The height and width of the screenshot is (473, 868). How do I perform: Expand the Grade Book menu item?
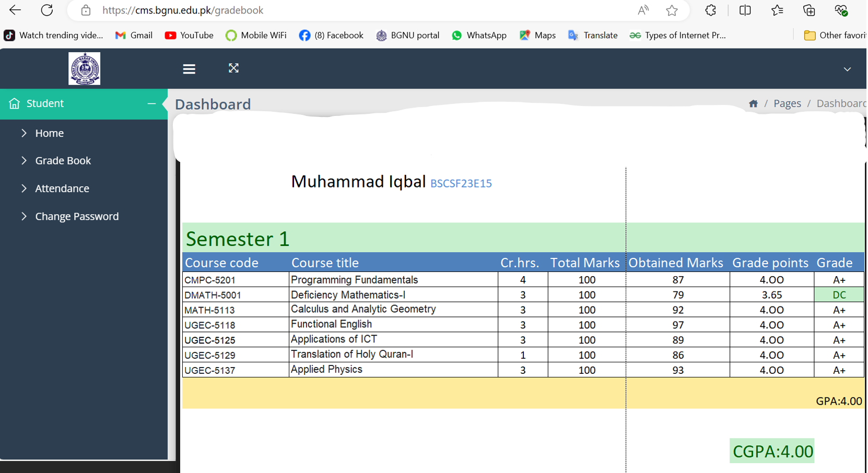63,161
